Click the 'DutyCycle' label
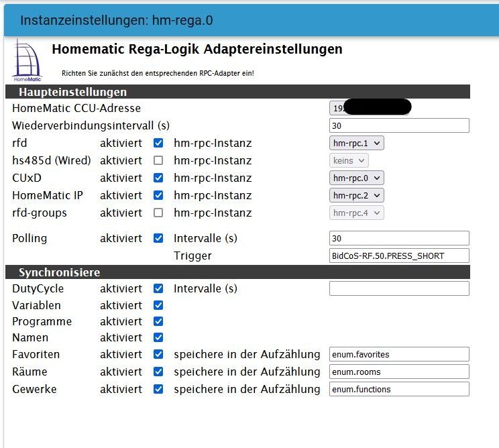The image size is (499, 448). coord(38,288)
